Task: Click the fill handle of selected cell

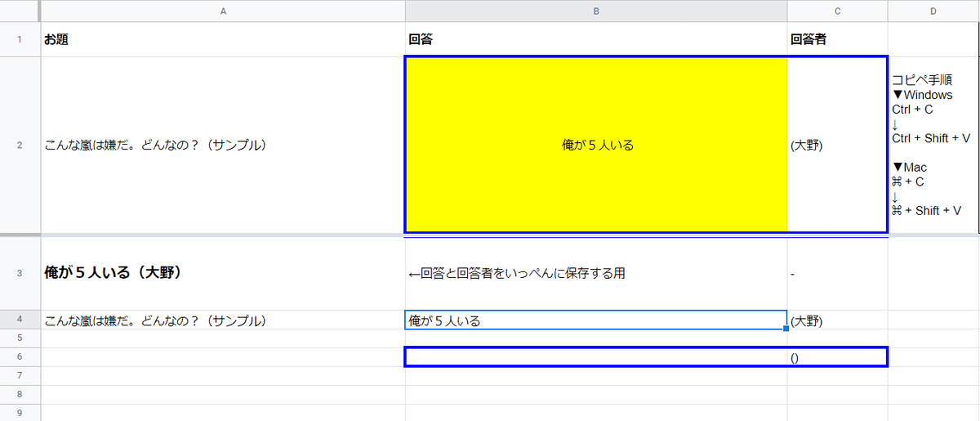Action: [786, 329]
